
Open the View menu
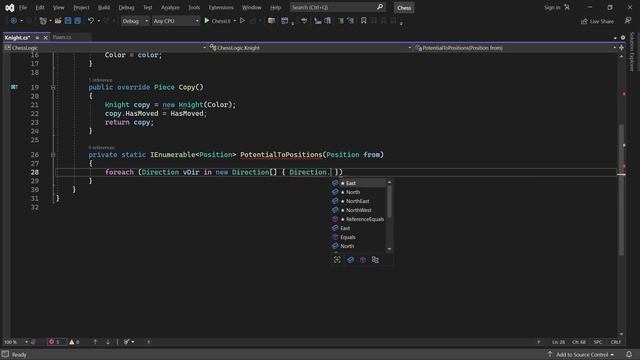click(58, 7)
